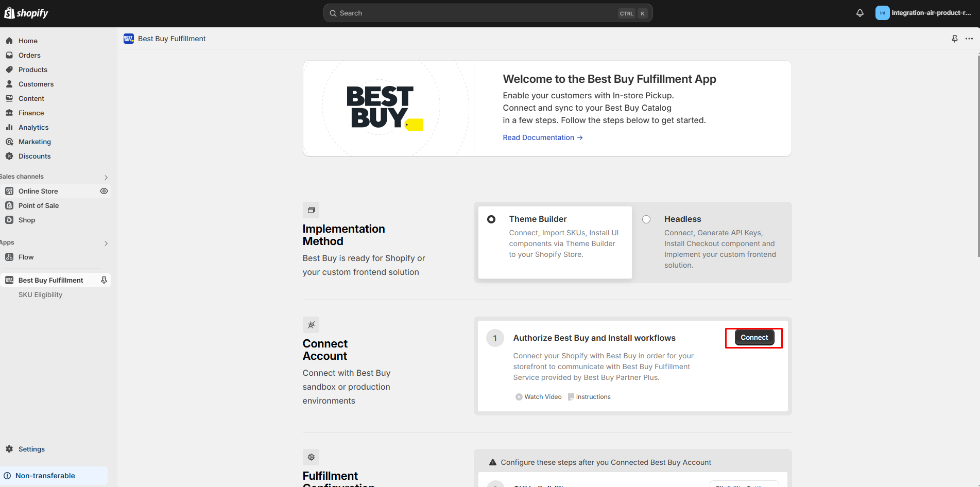980x487 pixels.
Task: Click the Connect button
Action: point(754,338)
